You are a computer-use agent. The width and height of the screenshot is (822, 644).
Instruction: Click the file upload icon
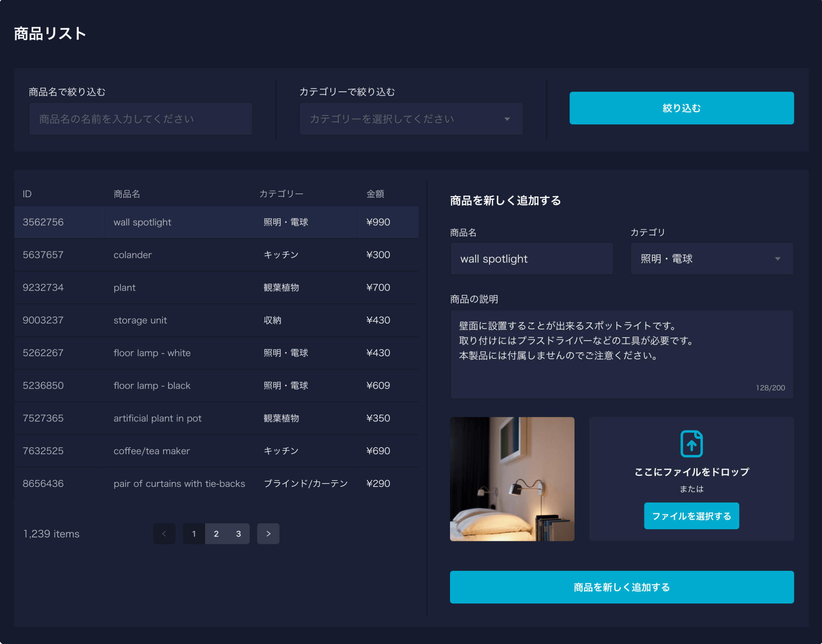coord(692,444)
